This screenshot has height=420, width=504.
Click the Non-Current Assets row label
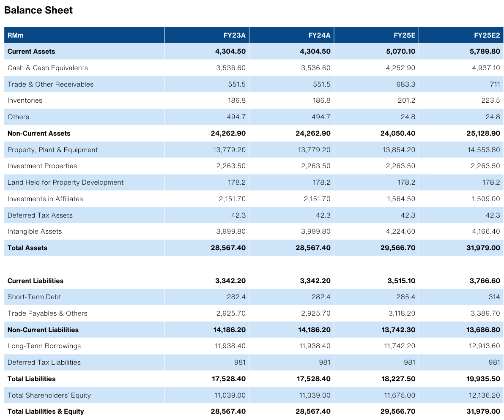39,134
